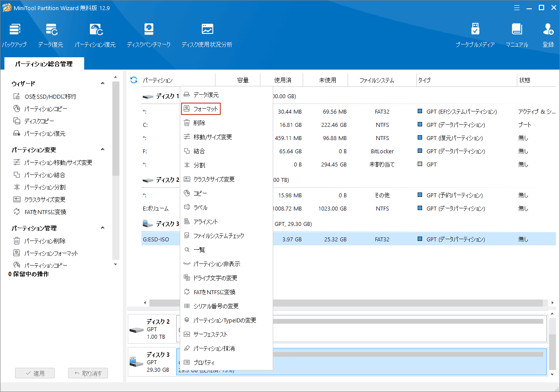Choose 一覧 in the context menu
Viewport: 560px width, 392px height.
pyautogui.click(x=226, y=250)
